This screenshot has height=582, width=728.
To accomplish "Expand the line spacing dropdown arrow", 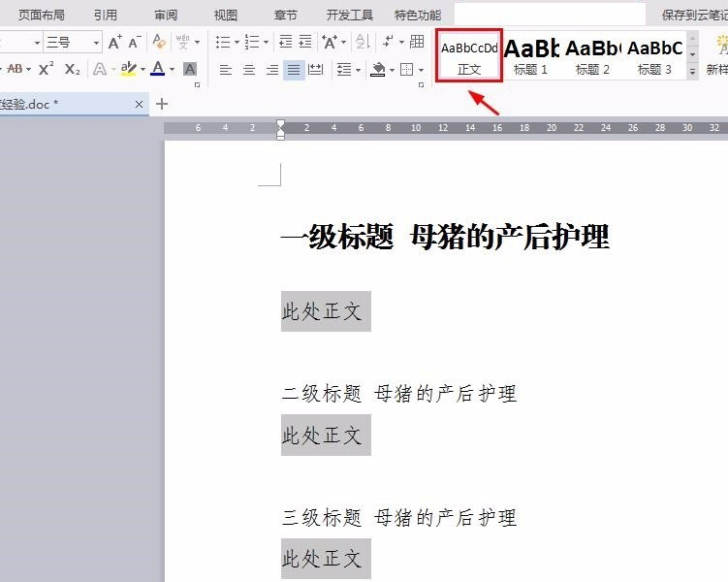I will [358, 70].
